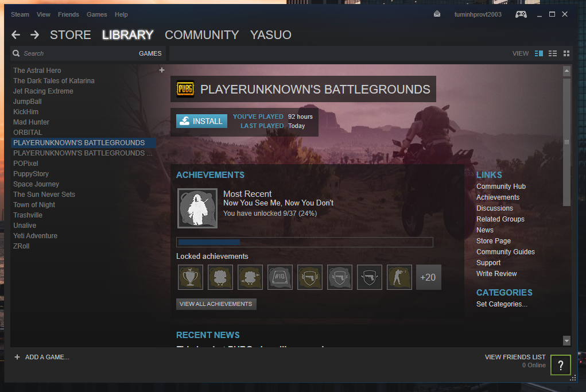The width and height of the screenshot is (586, 392).
Task: Select the first pistol shield locked achievement
Action: (310, 277)
